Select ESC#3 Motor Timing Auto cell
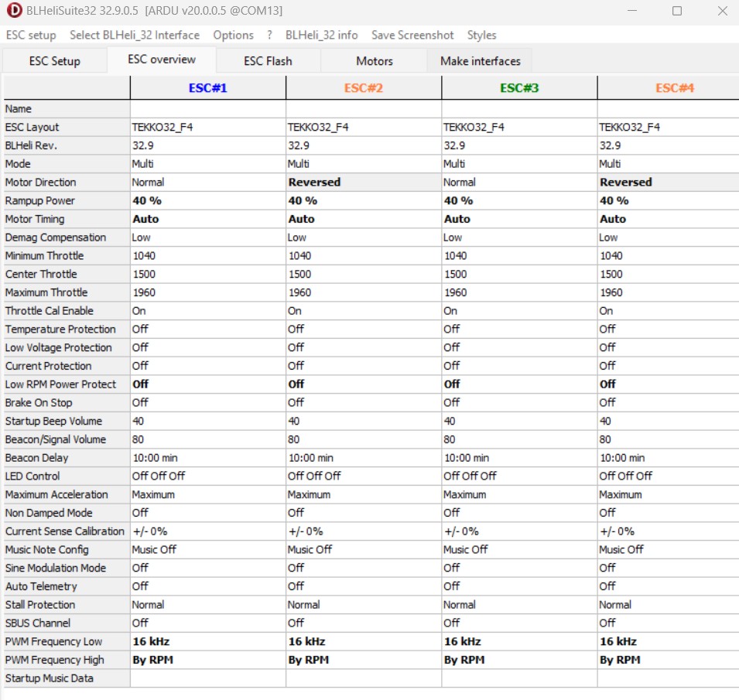Screen dimensions: 739x700 (x=519, y=219)
